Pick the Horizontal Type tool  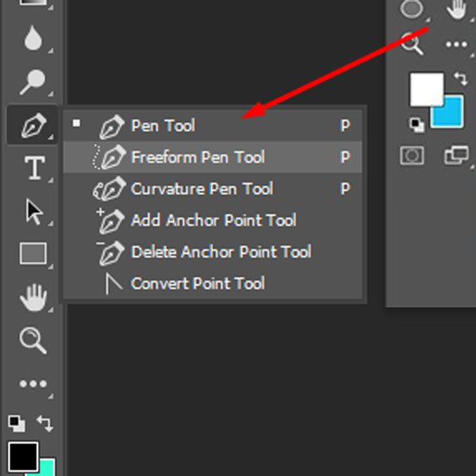(33, 168)
